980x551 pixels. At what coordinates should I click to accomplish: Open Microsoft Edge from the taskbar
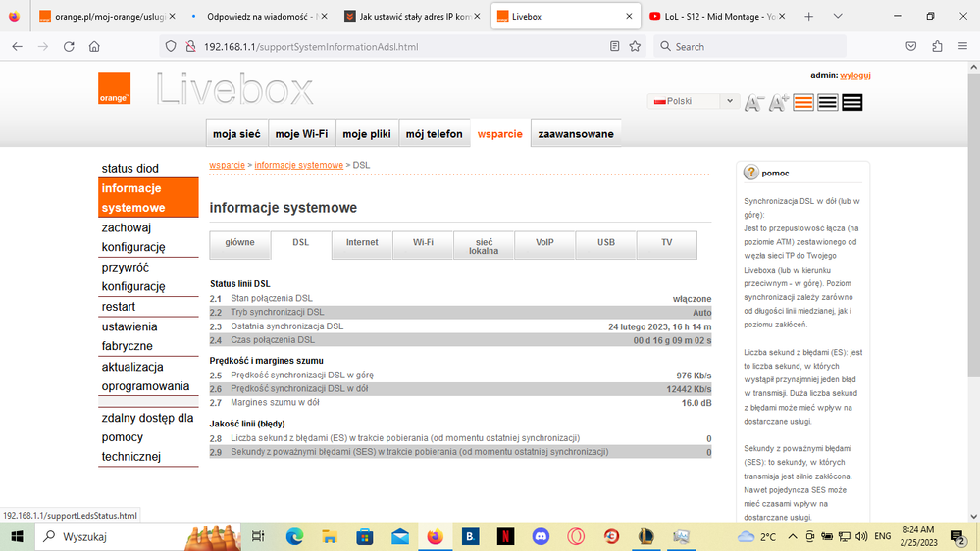pos(294,536)
